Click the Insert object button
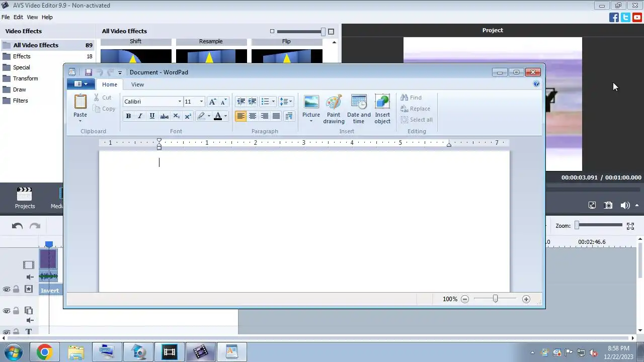Viewport: 644px width, 362px height. (x=382, y=109)
